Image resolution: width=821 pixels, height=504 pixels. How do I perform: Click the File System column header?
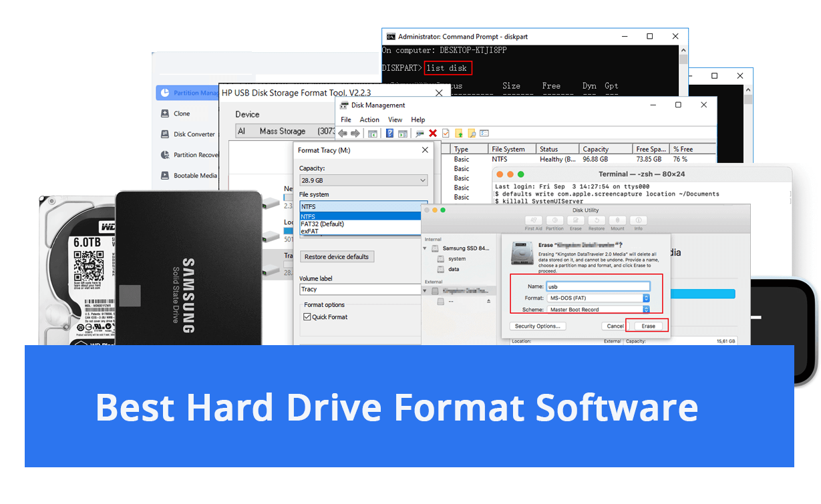point(512,150)
